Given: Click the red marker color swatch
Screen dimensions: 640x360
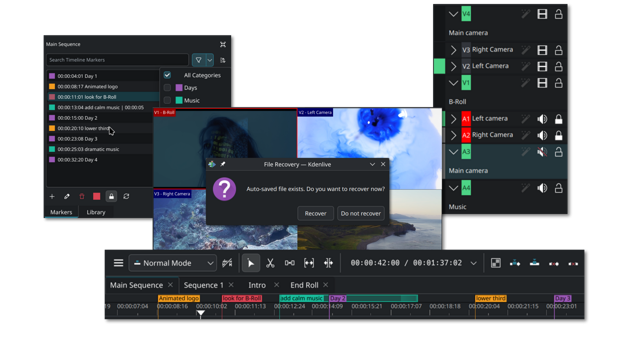Looking at the screenshot, I should click(x=96, y=196).
